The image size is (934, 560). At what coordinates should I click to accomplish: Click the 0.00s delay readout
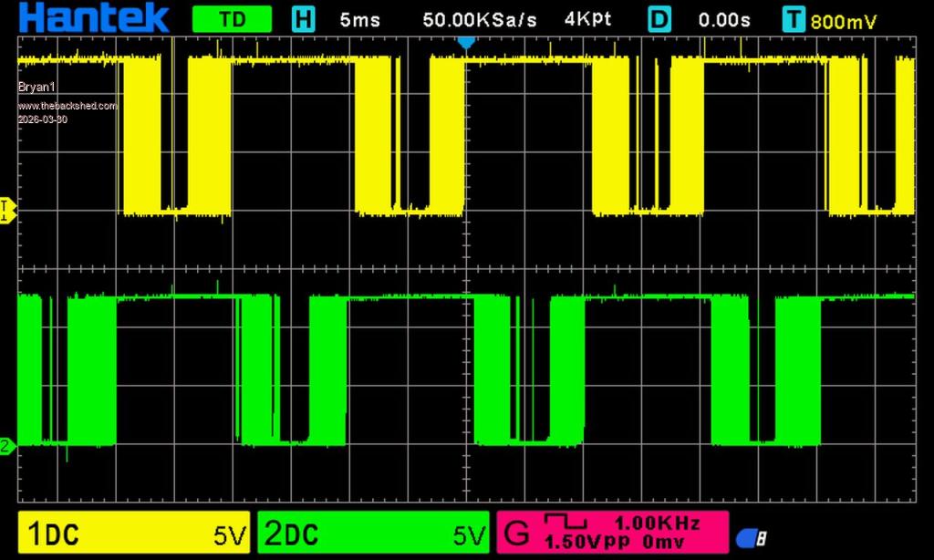coord(724,19)
